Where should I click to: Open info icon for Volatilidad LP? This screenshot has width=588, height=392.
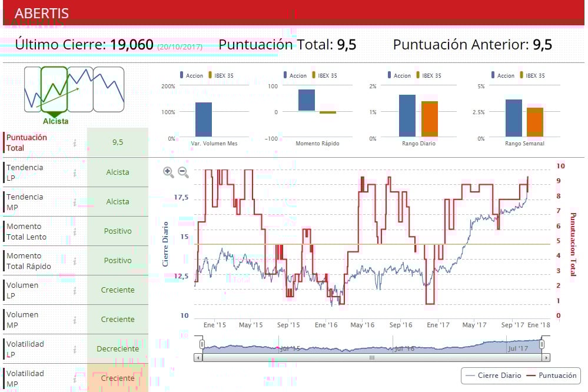(75, 349)
